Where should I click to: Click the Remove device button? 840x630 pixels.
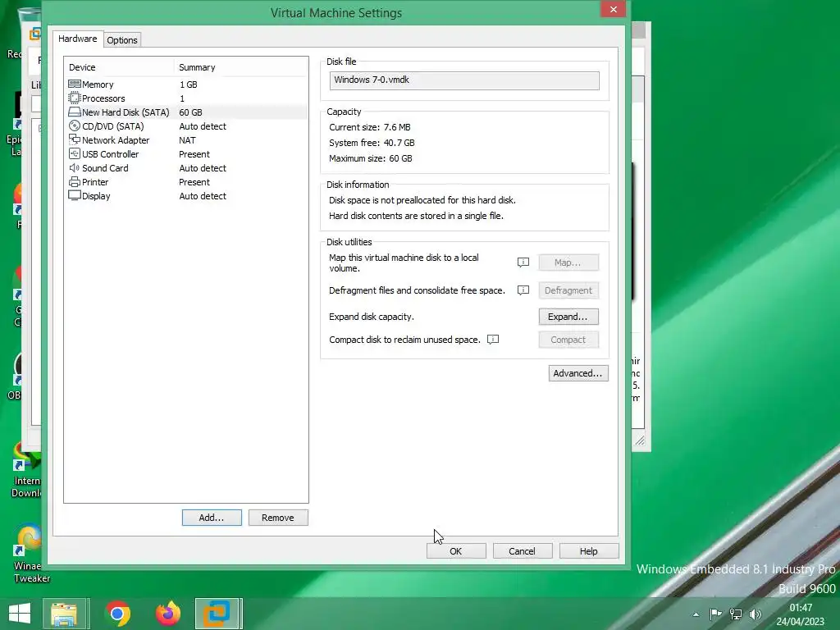(x=278, y=518)
